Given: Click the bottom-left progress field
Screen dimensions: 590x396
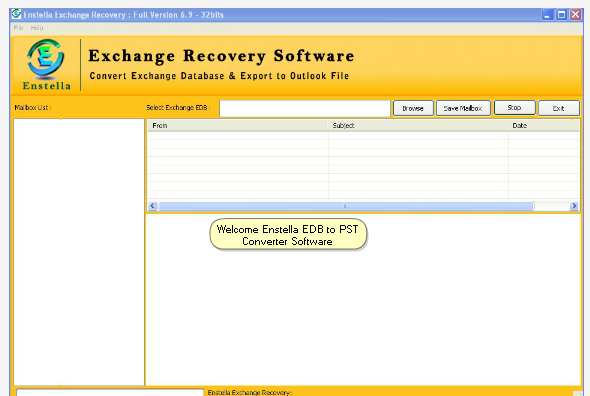Looking at the screenshot, I should (x=110, y=393).
